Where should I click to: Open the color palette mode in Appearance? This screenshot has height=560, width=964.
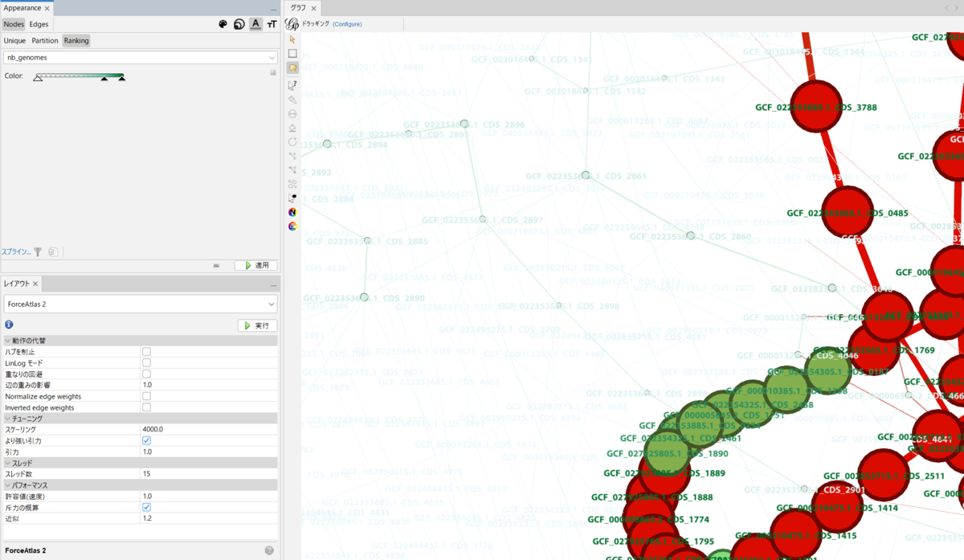coord(223,24)
